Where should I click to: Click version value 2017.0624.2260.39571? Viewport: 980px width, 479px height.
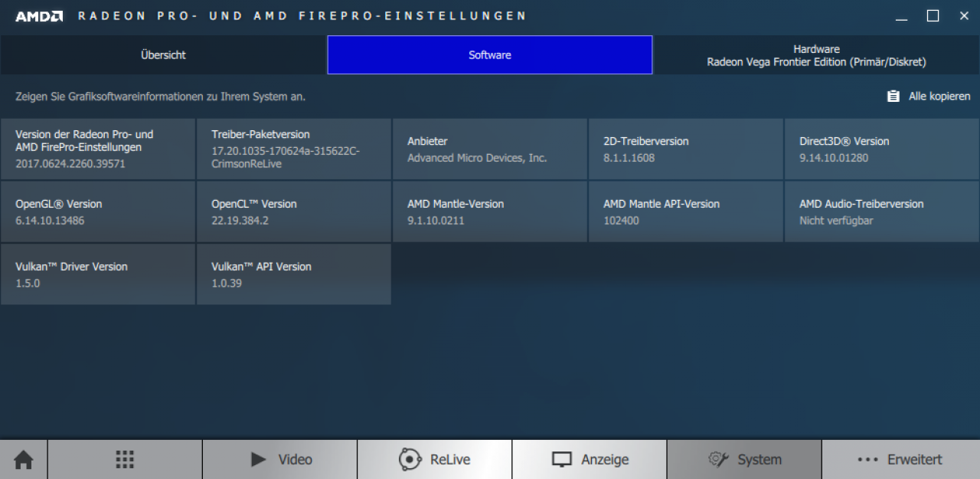pyautogui.click(x=70, y=164)
